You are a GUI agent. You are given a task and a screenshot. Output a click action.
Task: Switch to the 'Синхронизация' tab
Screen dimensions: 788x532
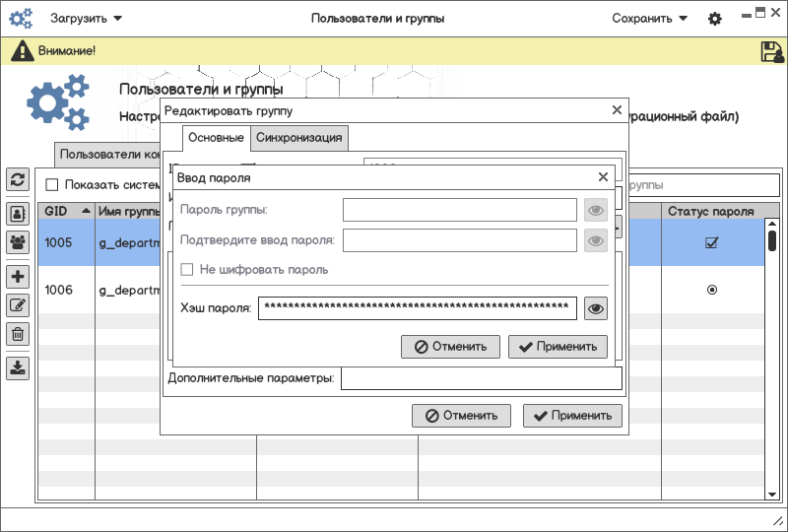299,138
